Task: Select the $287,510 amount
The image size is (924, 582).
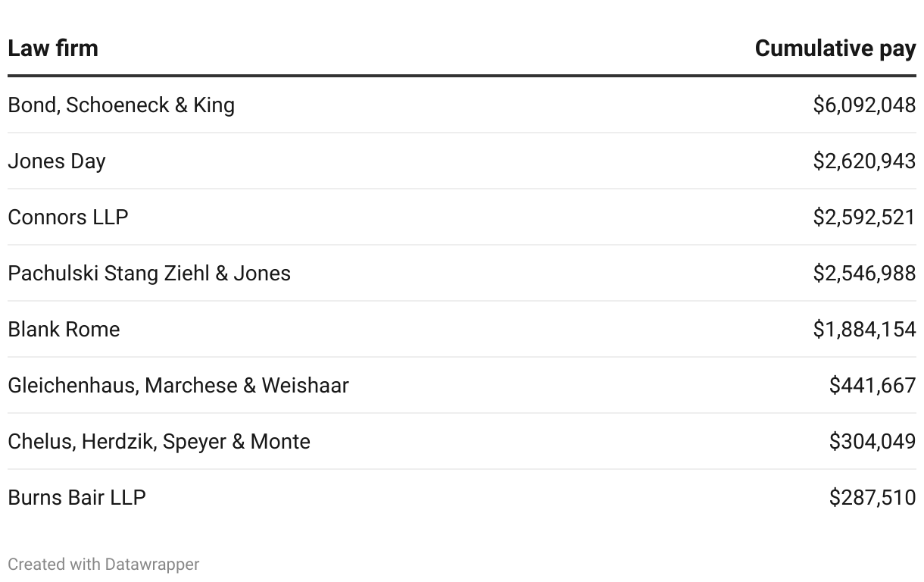Action: (872, 497)
